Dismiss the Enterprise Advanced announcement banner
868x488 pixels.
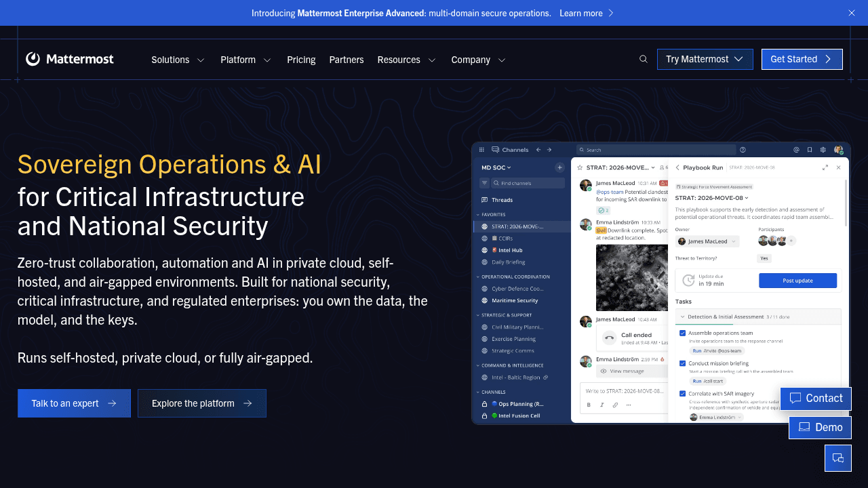(x=852, y=13)
